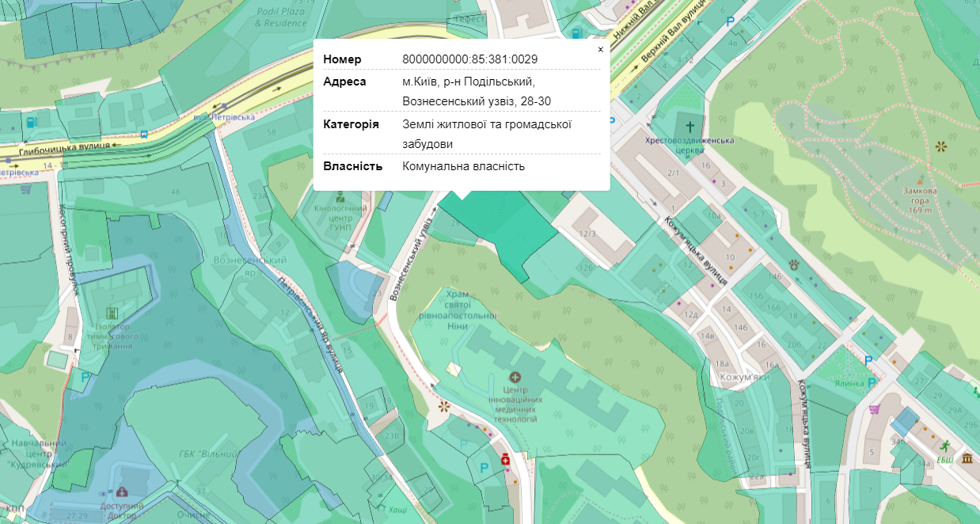Viewport: 980px width, 524px height.
Task: Click the Хрестовоздвиженська церква cross icon
Action: (689, 127)
